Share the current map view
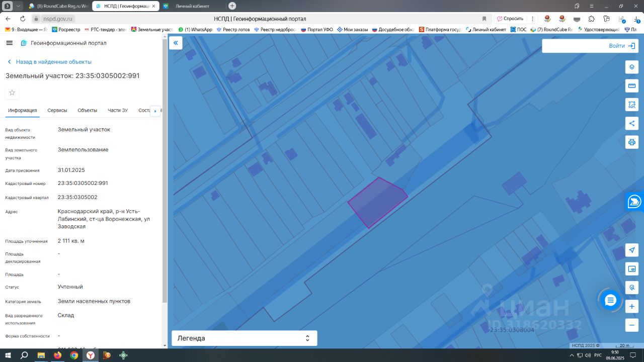 (632, 123)
